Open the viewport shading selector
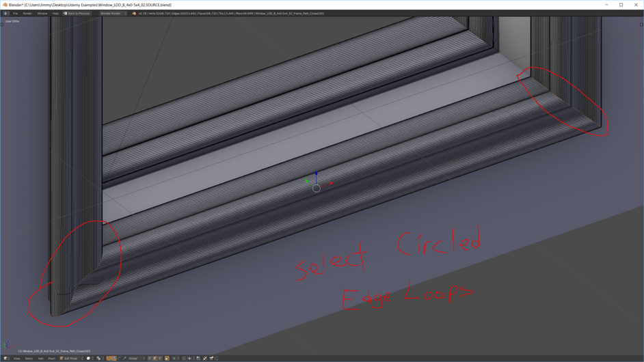 coord(90,359)
